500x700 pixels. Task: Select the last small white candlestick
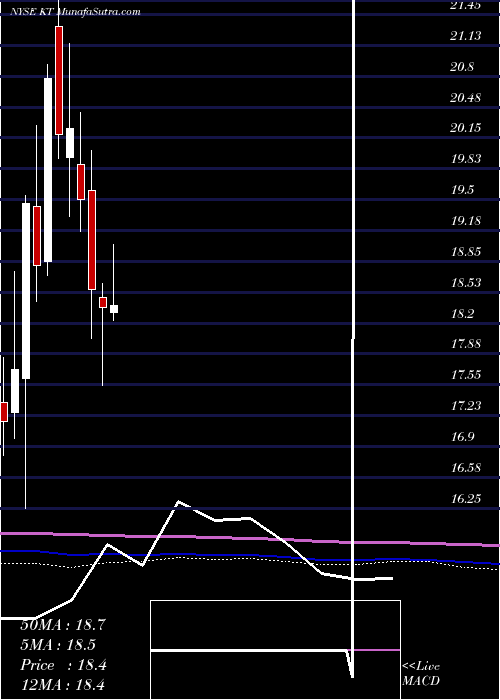point(114,309)
